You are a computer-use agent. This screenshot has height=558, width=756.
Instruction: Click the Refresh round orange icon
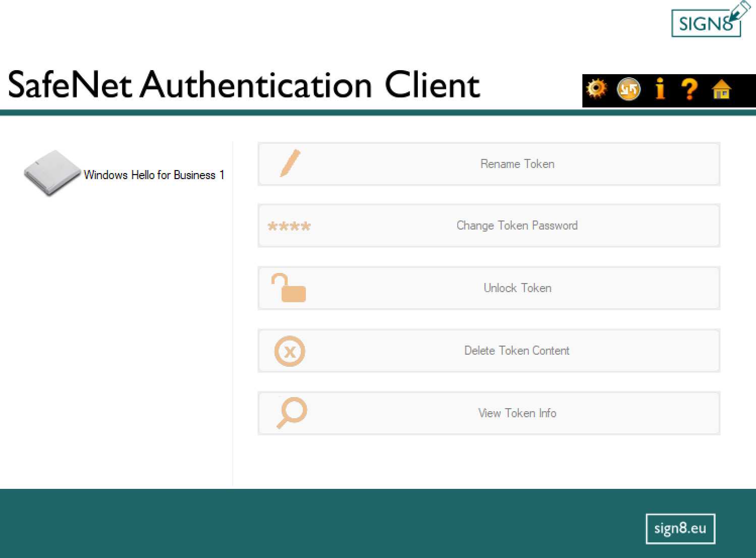coord(629,89)
